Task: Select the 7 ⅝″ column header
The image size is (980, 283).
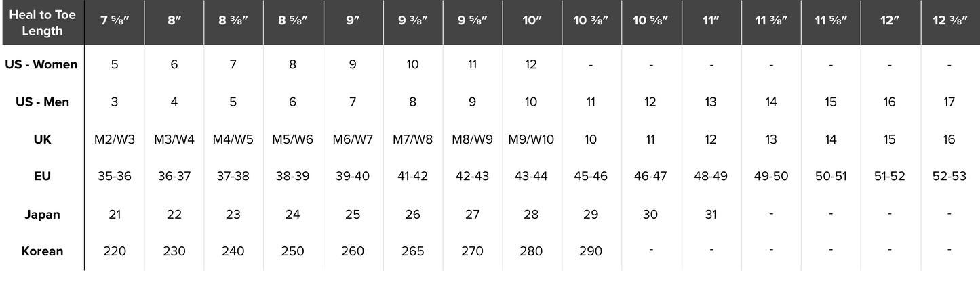Action: tap(114, 20)
